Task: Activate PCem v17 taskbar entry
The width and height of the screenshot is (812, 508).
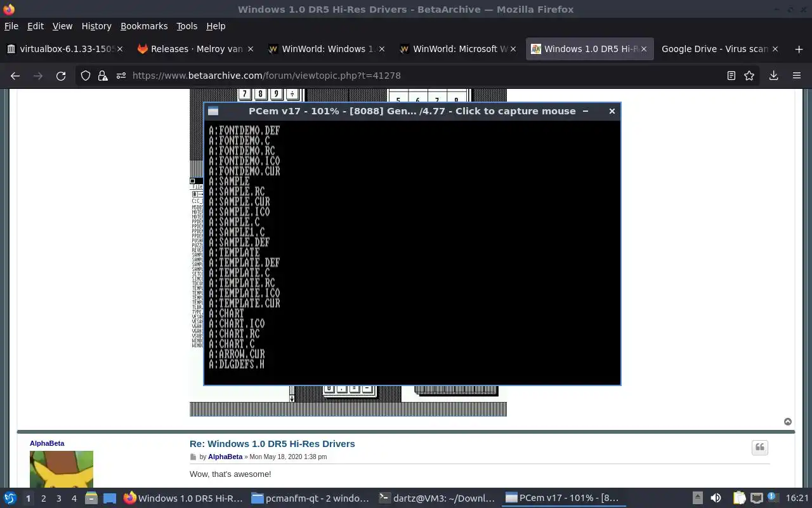Action: (564, 498)
